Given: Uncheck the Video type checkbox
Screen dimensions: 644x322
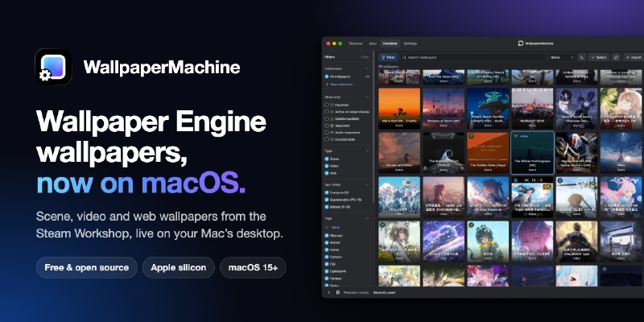Looking at the screenshot, I should point(327,166).
